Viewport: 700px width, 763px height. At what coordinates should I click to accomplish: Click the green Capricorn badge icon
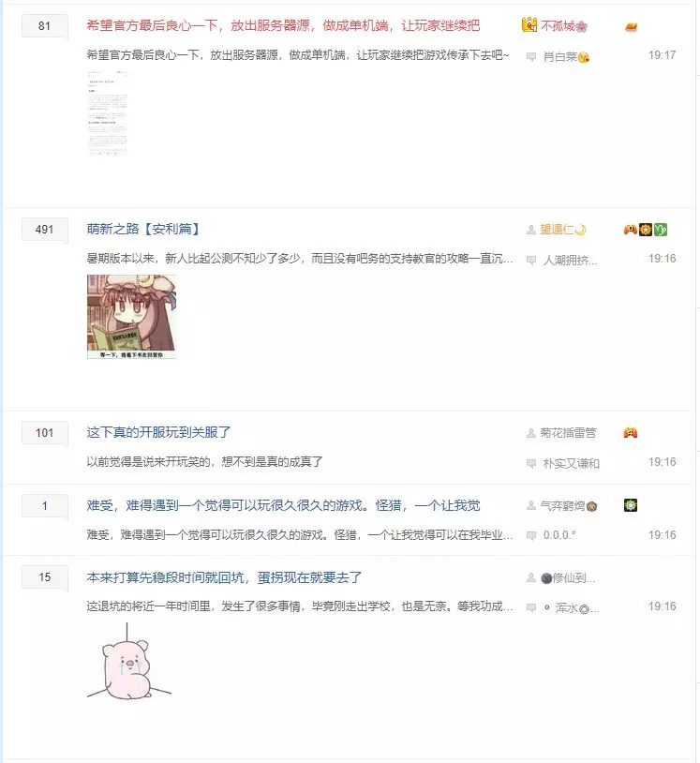coord(660,230)
